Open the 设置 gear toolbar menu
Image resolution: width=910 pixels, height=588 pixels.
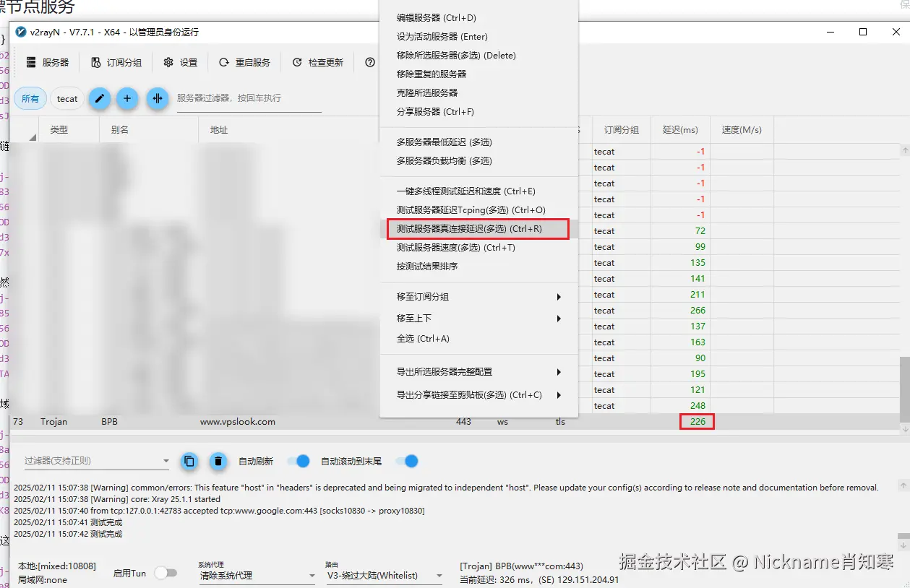[x=180, y=63]
